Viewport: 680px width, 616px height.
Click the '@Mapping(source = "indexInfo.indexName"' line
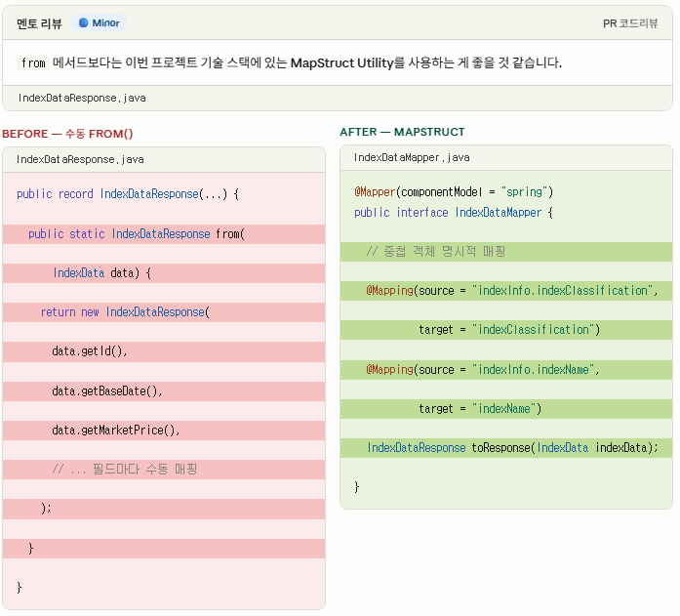(x=506, y=370)
